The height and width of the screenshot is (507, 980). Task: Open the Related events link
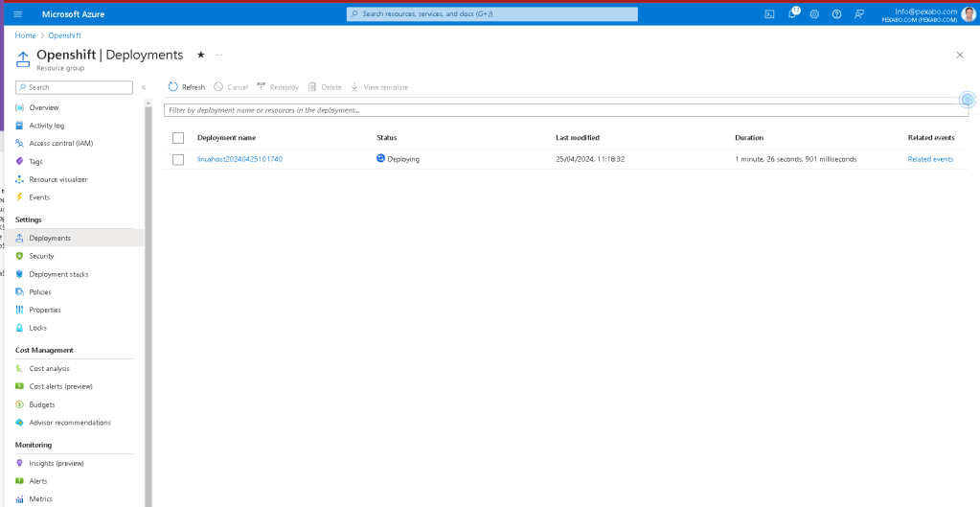(x=930, y=159)
